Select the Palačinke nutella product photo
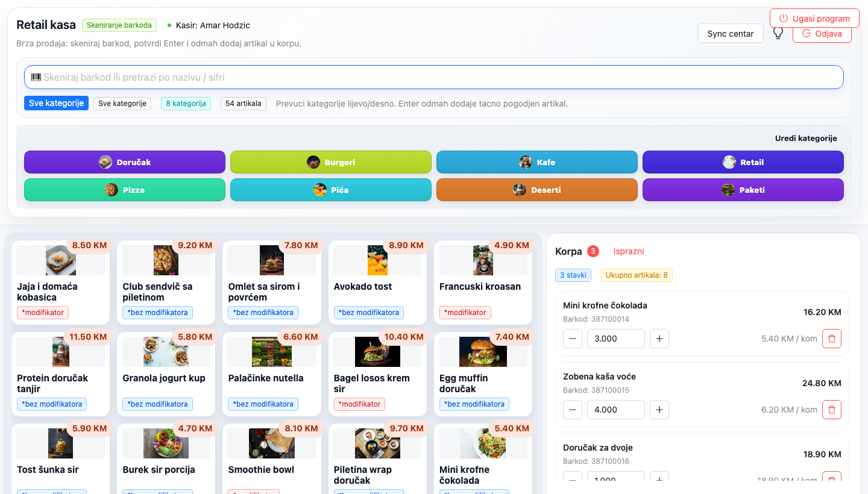Image resolution: width=868 pixels, height=494 pixels. 272,352
